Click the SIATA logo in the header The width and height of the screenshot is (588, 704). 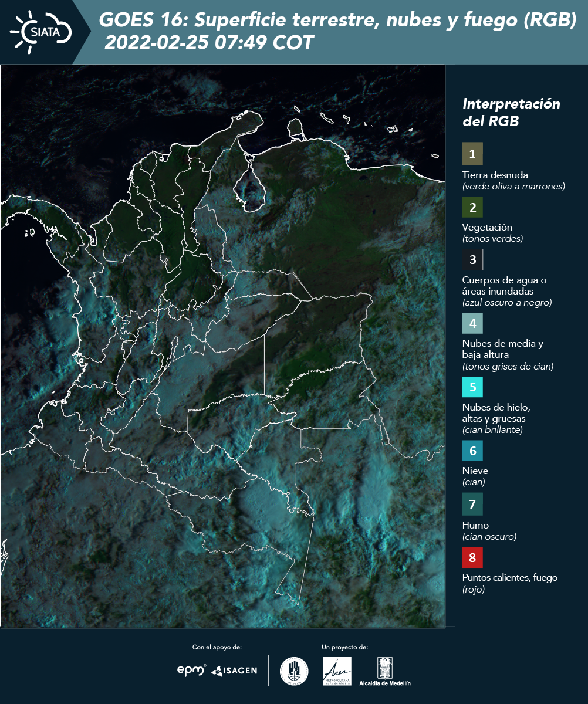click(x=40, y=32)
